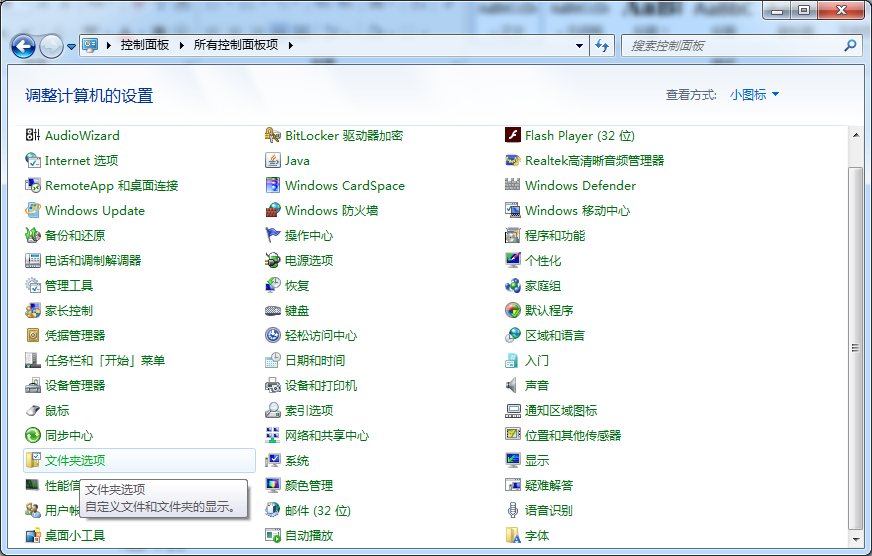Open the 默认程序 link
Screen dimensions: 872x556
(x=549, y=310)
